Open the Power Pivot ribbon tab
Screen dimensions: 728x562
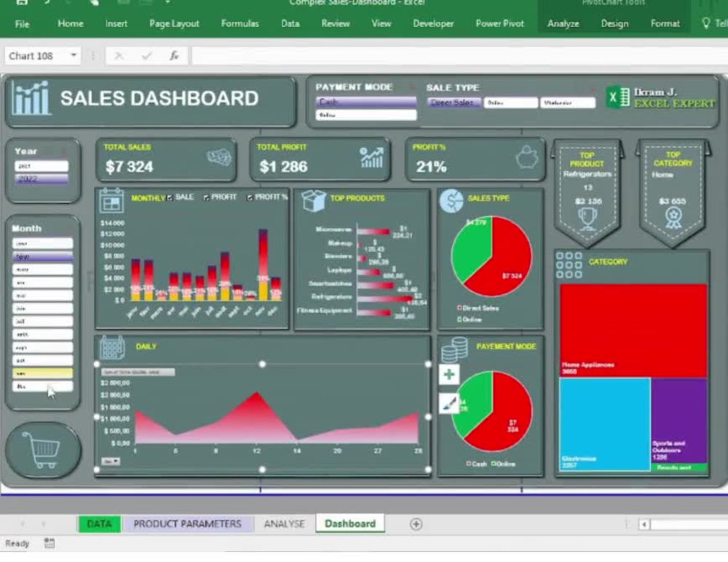coord(499,23)
